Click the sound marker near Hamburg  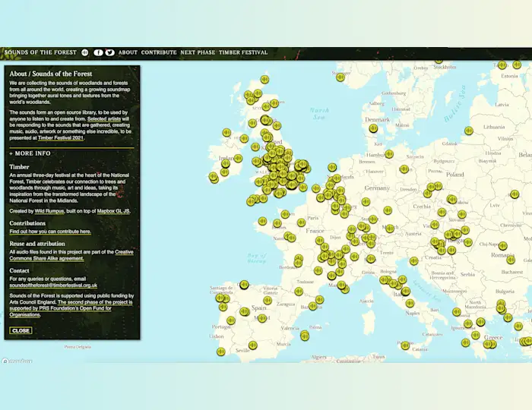(389, 154)
